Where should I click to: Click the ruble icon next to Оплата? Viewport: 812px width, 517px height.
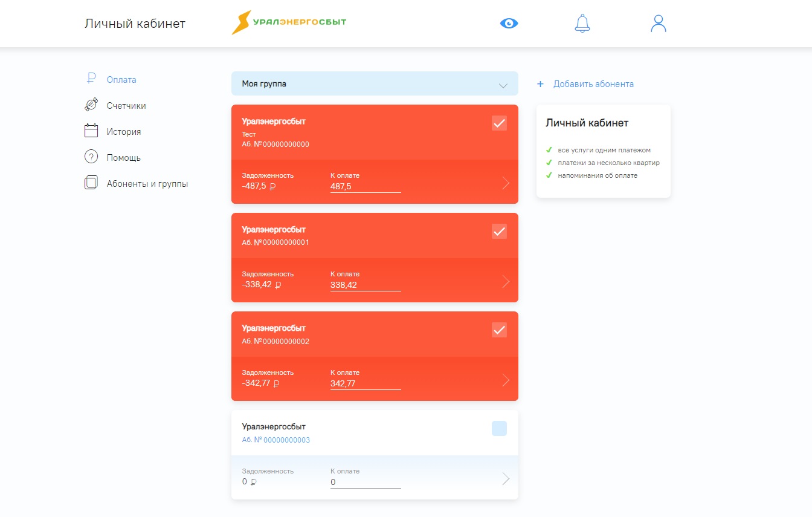[x=91, y=79]
